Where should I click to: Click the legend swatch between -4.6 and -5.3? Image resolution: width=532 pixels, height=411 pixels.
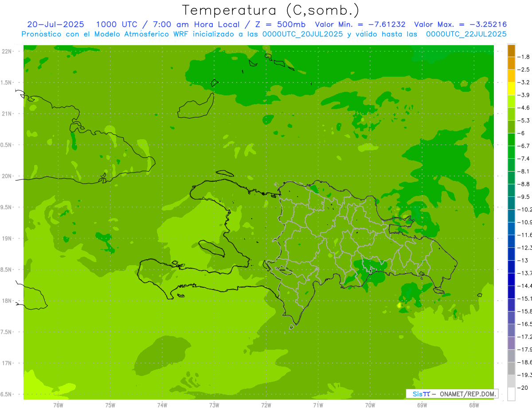tap(511, 114)
